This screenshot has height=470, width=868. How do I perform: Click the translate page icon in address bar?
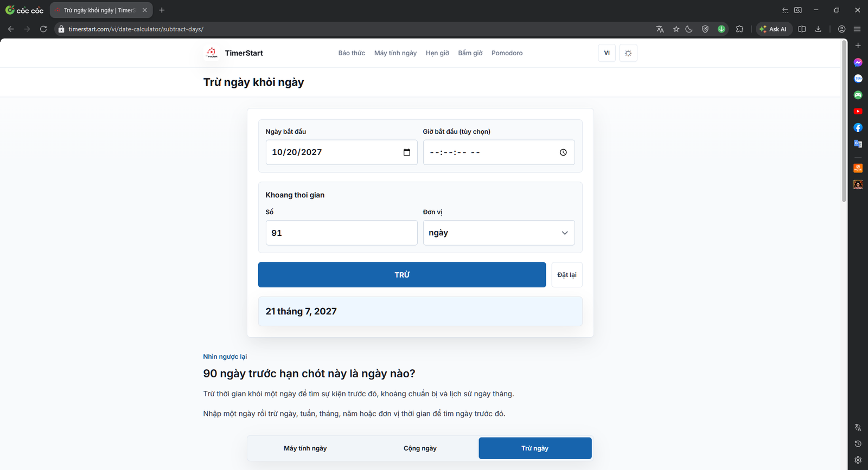click(660, 29)
